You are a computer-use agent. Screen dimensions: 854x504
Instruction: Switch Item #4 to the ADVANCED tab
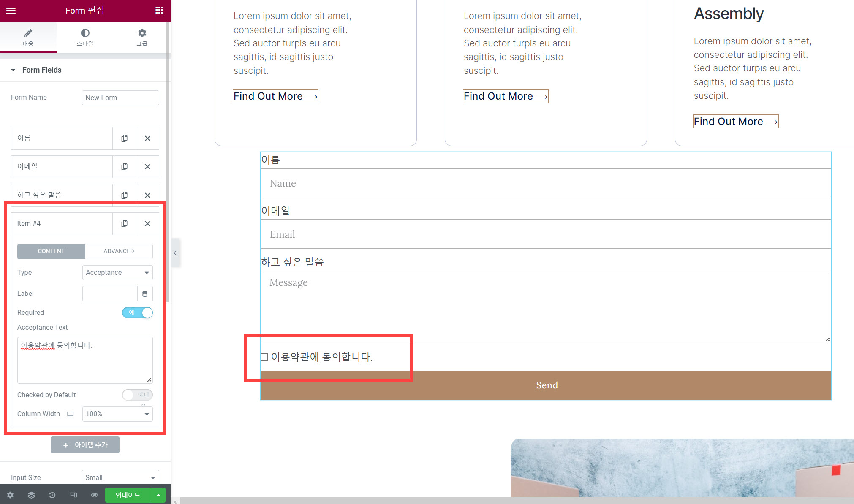(119, 251)
